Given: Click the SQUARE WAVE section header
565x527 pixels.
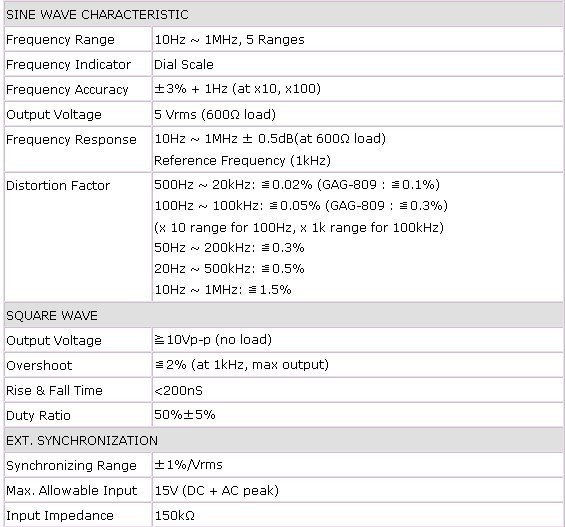Looking at the screenshot, I should pyautogui.click(x=284, y=315).
